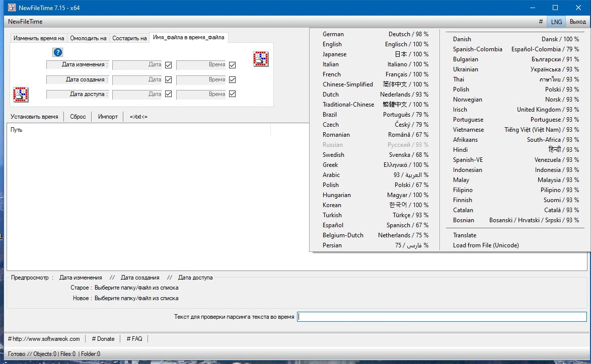Click the # Donate link
Screen dimensions: 591x364
tap(103, 339)
